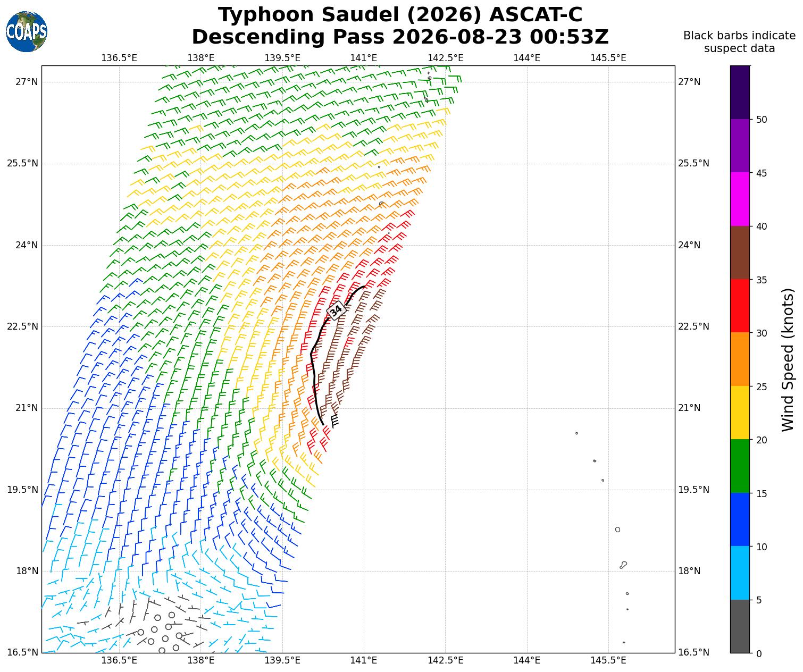Viewport: 803px width, 672px height.
Task: Click the Descending Pass timestamp subtitle
Action: (400, 37)
